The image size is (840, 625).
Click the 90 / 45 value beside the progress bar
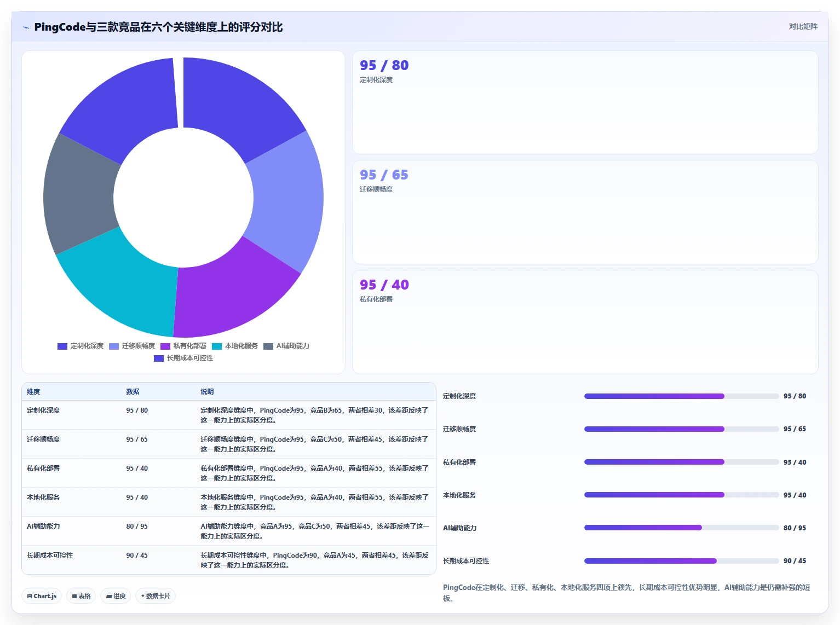coord(795,561)
